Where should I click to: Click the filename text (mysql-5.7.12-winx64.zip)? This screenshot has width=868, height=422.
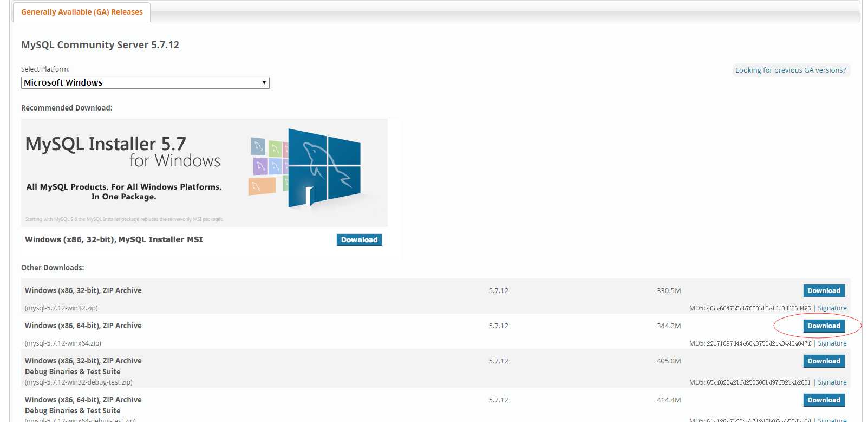63,343
